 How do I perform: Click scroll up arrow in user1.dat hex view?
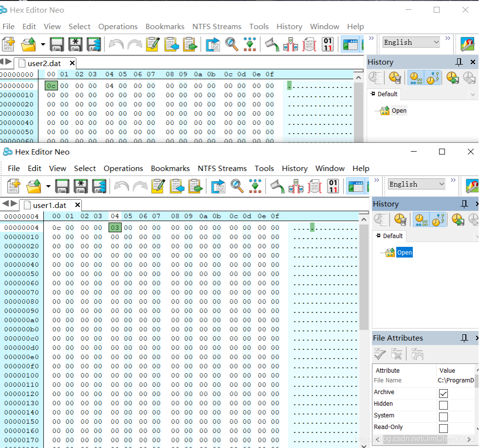tap(364, 220)
